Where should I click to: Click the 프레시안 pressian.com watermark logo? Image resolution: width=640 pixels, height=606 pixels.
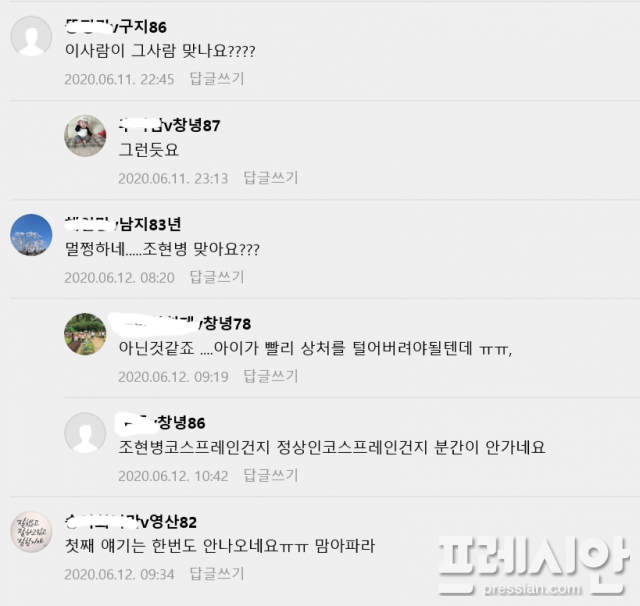533,566
